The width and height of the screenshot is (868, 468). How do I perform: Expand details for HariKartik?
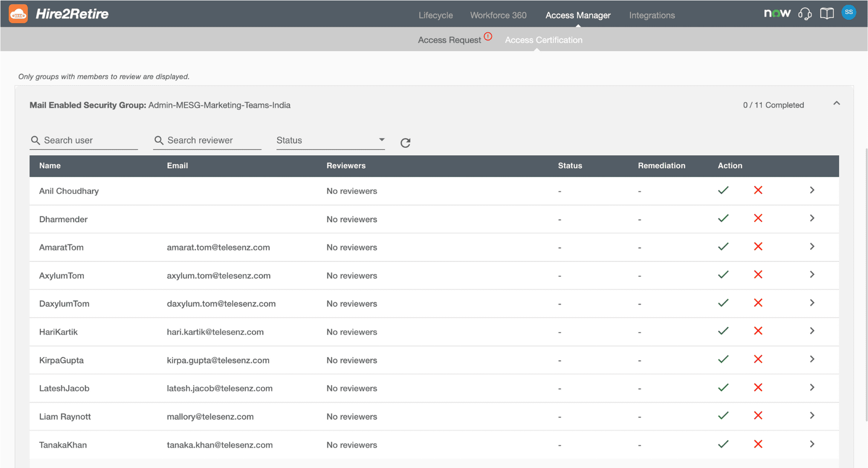click(x=812, y=331)
